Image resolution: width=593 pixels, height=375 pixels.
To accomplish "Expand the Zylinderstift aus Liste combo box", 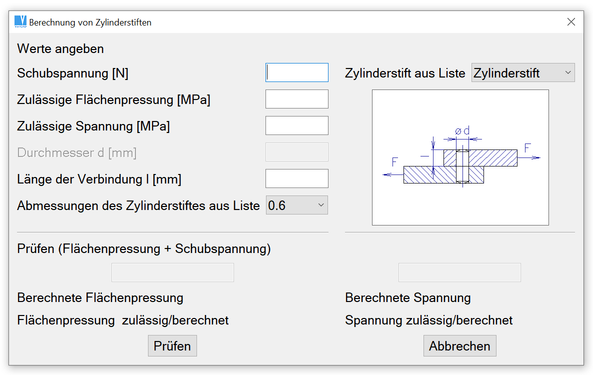I will coord(523,73).
